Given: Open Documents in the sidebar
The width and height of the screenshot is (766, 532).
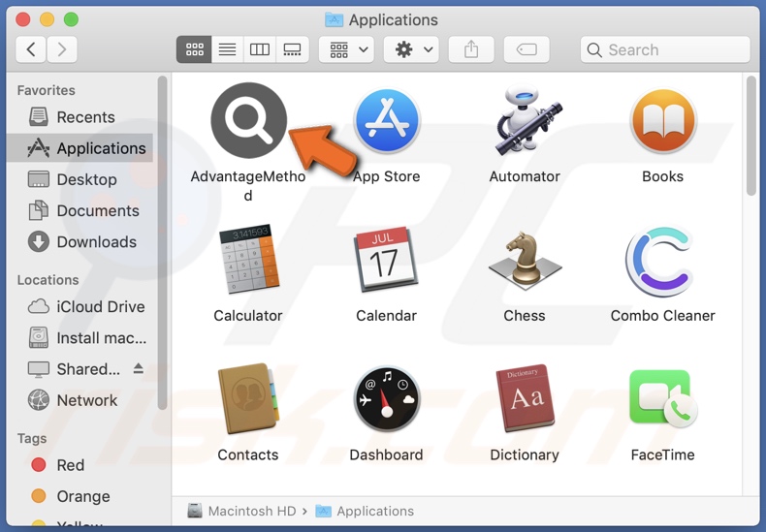Looking at the screenshot, I should [80, 211].
